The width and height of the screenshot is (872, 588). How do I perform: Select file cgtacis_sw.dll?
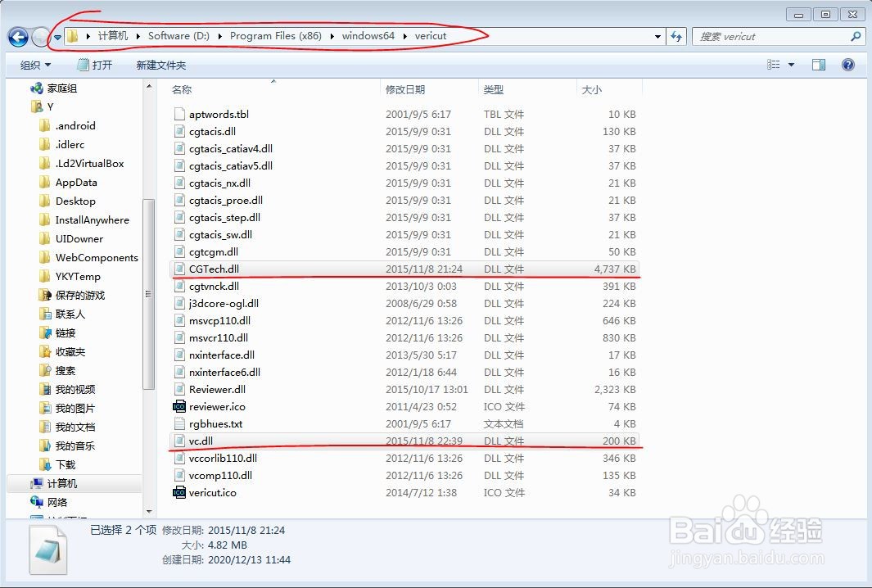click(220, 235)
